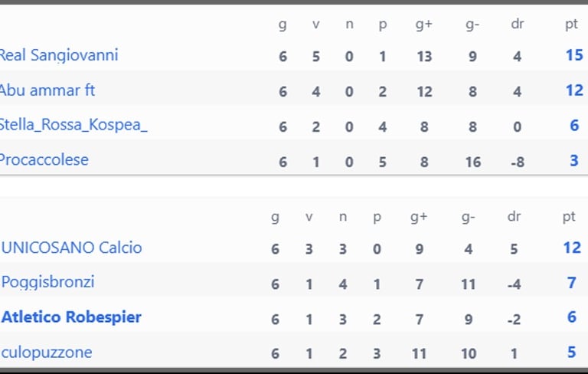Open the Real Sangiovanni team link
The height and width of the screenshot is (374, 588).
click(x=59, y=55)
